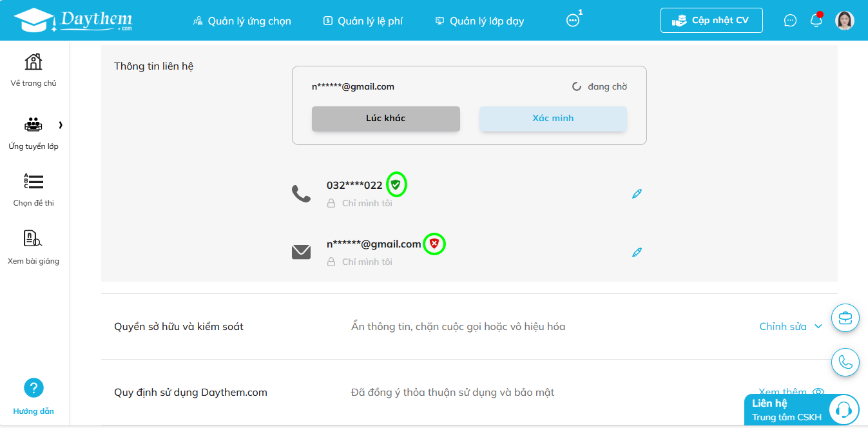Screen dimensions: 868x428
Task: Open the Hướng dẫn help icon
Action: coord(34,388)
